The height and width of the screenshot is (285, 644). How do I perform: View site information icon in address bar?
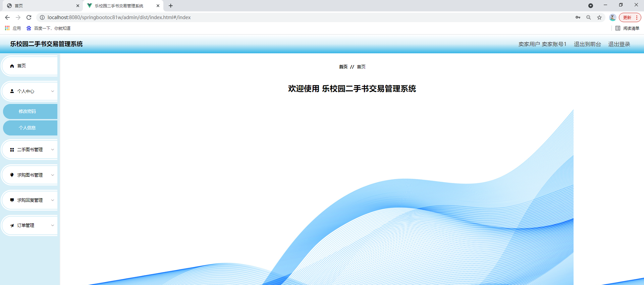(x=42, y=17)
